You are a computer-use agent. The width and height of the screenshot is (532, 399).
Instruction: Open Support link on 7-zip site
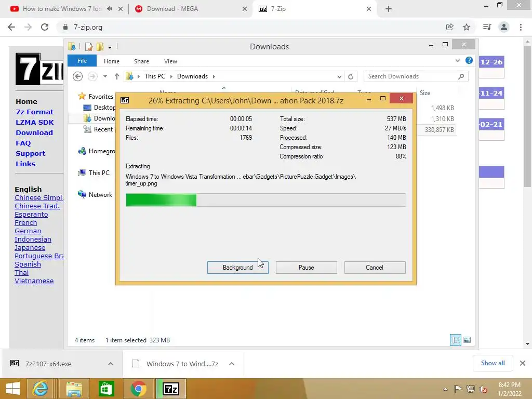tap(30, 153)
